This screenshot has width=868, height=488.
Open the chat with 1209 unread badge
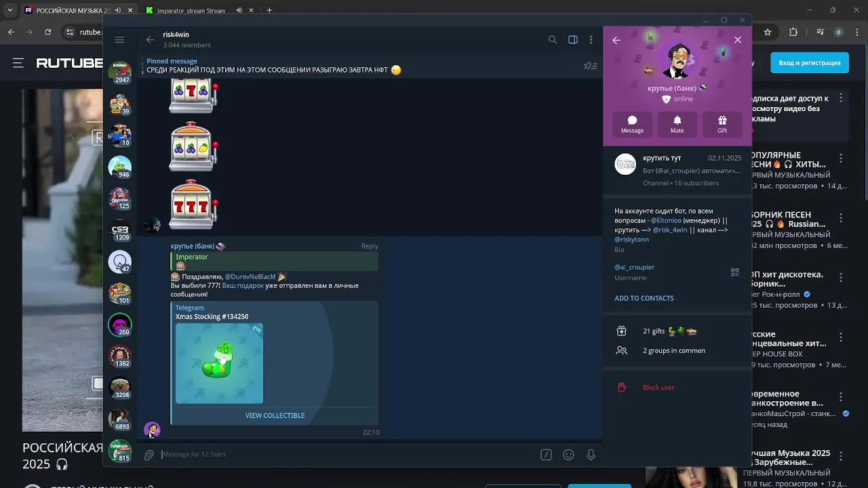click(x=120, y=230)
